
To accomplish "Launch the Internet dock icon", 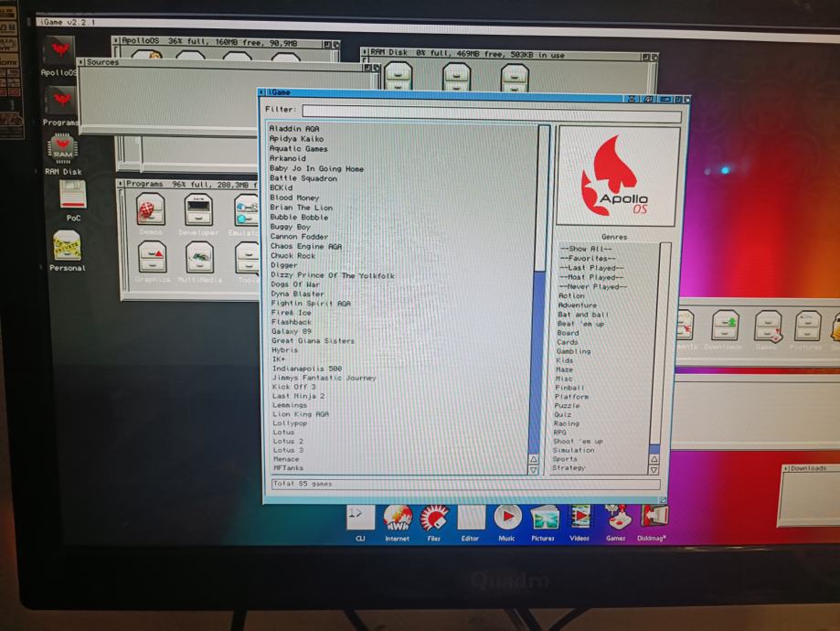I will pyautogui.click(x=397, y=519).
